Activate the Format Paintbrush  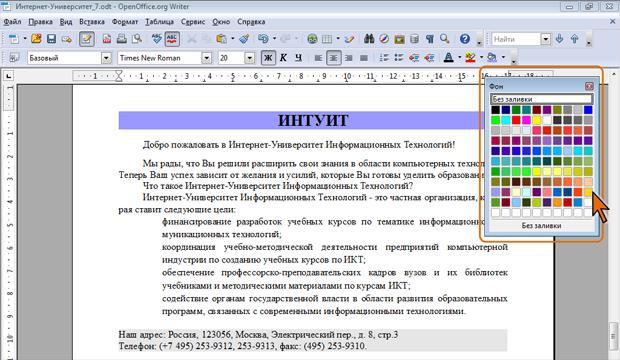coord(244,39)
